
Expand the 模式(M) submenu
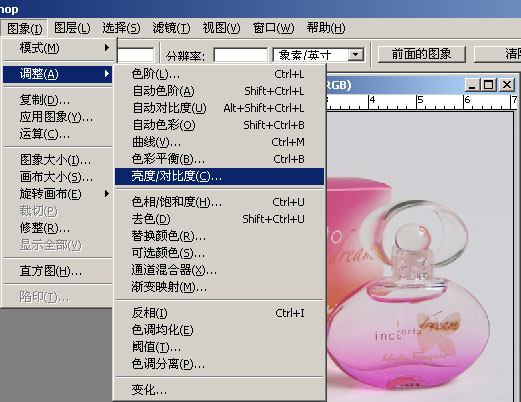tap(58, 48)
